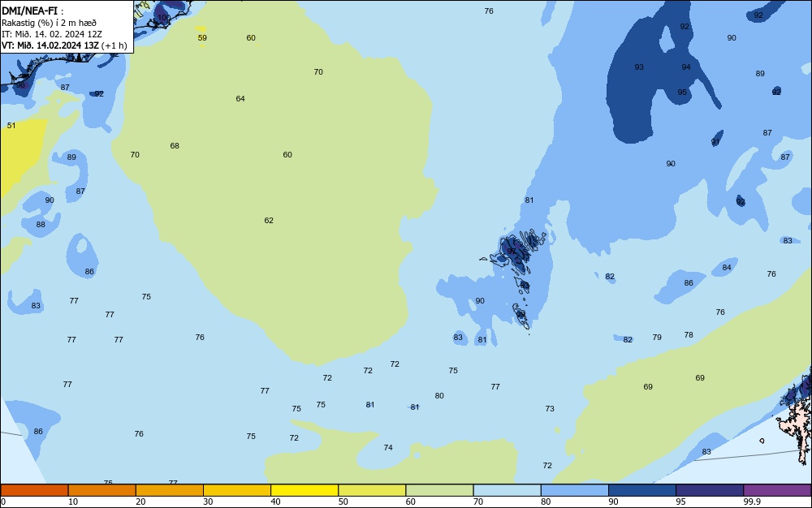Click the humidity value '73' on the map
The image size is (812, 508).
pos(550,409)
